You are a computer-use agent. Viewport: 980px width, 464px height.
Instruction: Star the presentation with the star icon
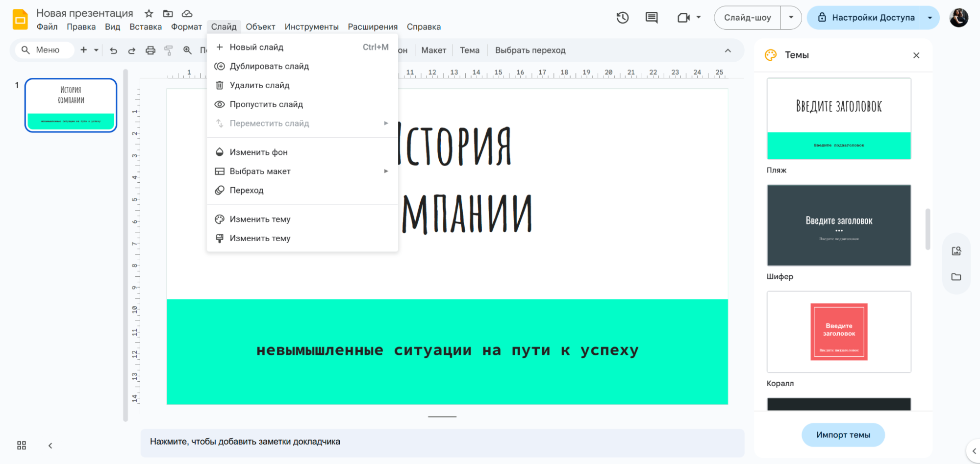(149, 13)
